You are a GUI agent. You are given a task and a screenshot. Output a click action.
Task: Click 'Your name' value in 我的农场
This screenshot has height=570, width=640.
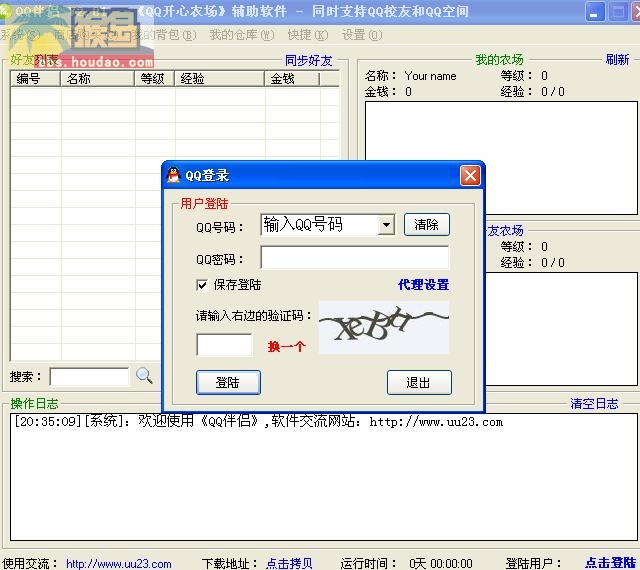tap(431, 76)
